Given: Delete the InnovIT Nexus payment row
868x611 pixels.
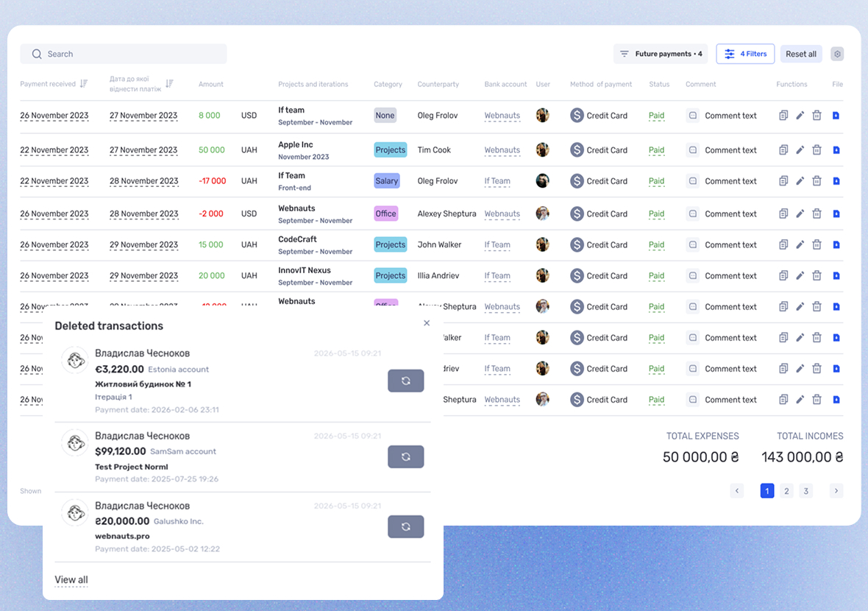Looking at the screenshot, I should (x=817, y=275).
